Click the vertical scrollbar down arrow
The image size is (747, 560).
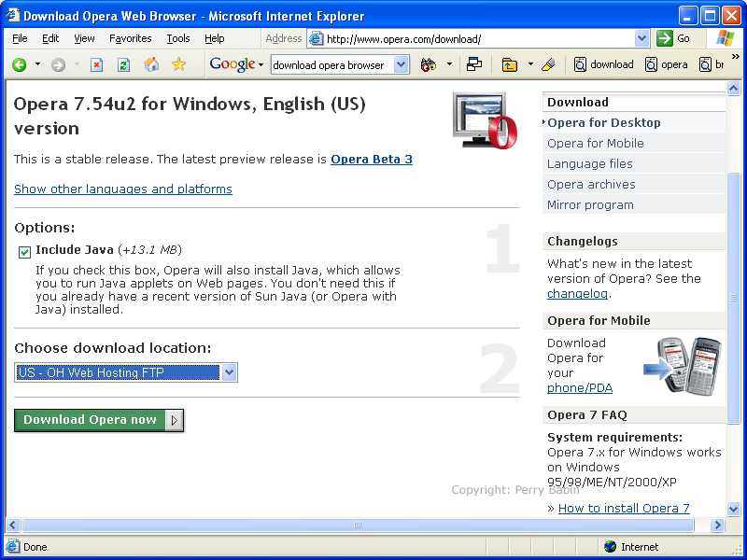(733, 509)
